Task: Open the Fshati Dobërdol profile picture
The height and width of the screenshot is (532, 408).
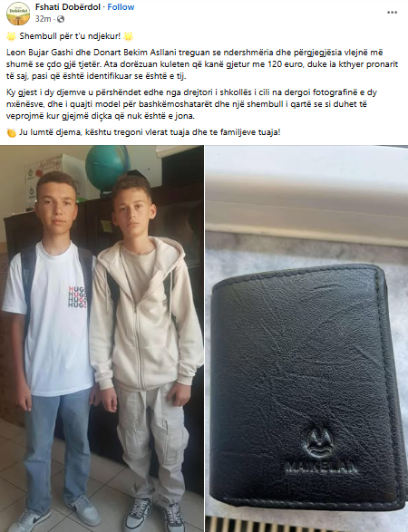Action: pyautogui.click(x=18, y=14)
